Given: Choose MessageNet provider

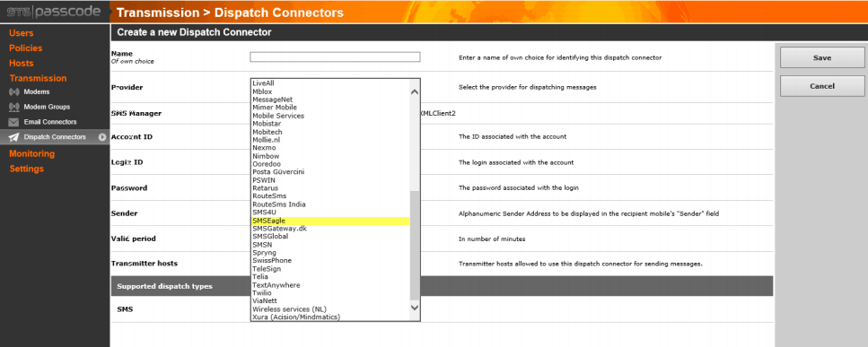Looking at the screenshot, I should coord(272,100).
